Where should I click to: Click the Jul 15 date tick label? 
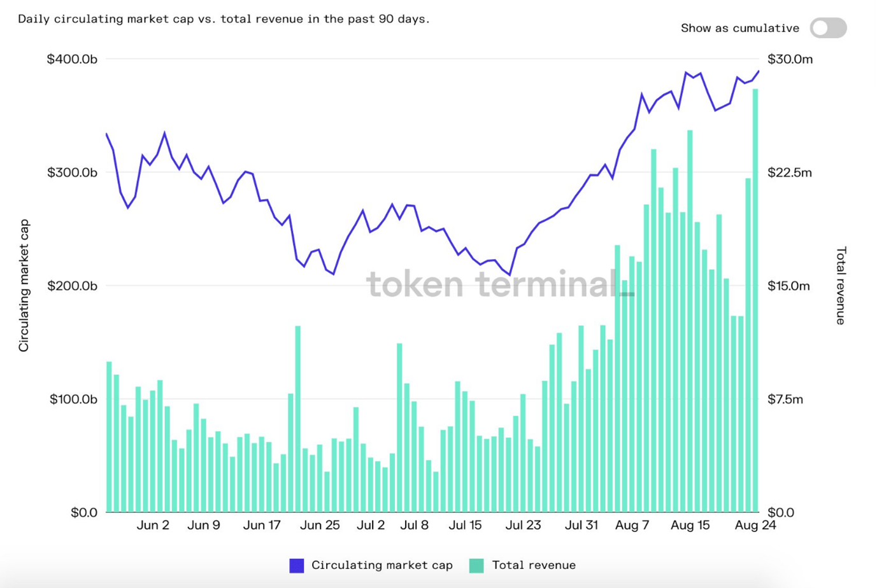pos(465,525)
